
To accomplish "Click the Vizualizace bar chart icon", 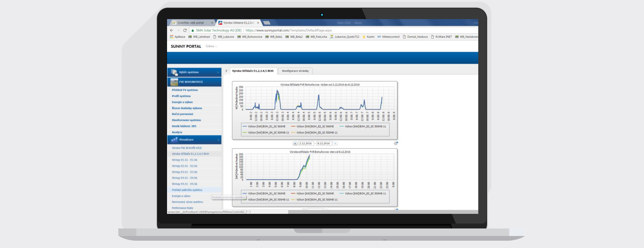I will [174, 140].
